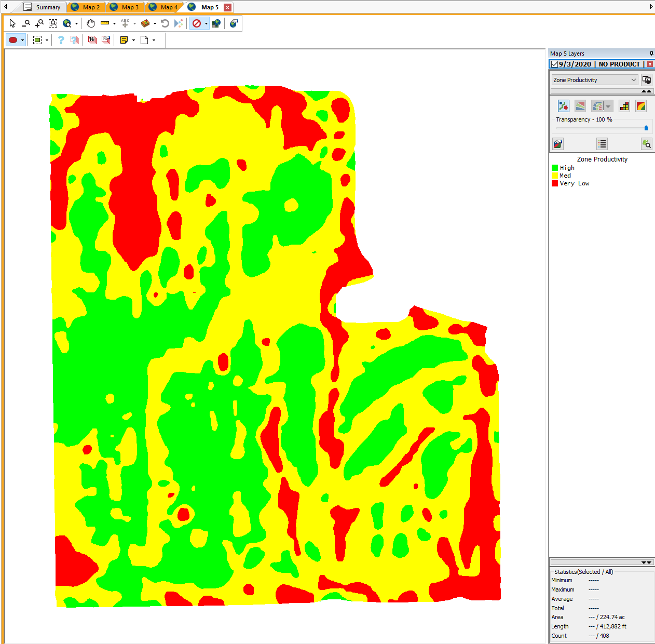This screenshot has width=655, height=644.
Task: Click the blank page document icon
Action: tap(144, 40)
